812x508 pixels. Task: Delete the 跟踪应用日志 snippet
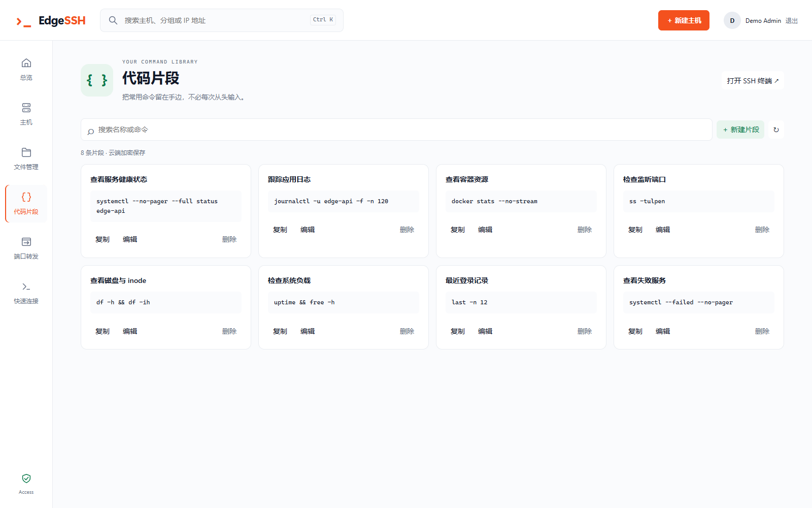[407, 230]
